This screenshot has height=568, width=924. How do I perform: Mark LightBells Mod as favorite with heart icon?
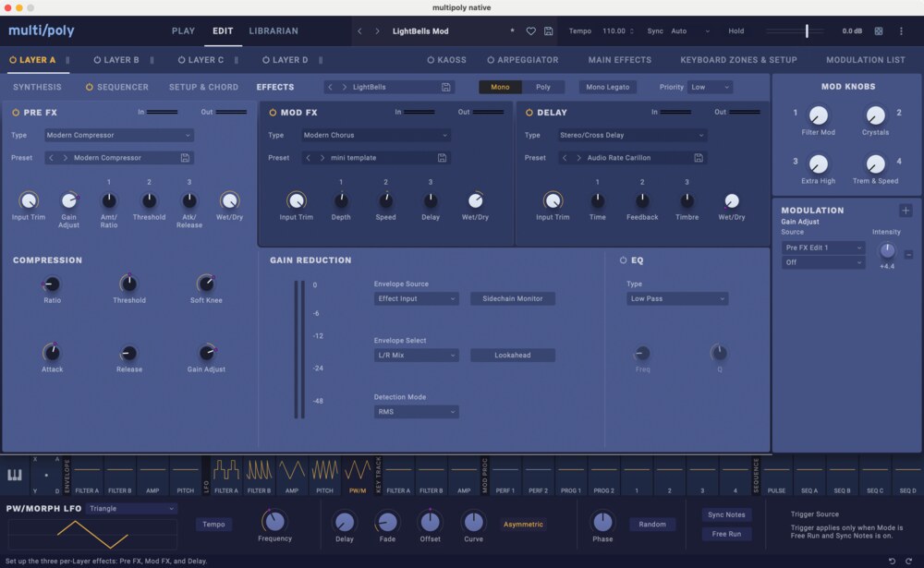pos(531,31)
